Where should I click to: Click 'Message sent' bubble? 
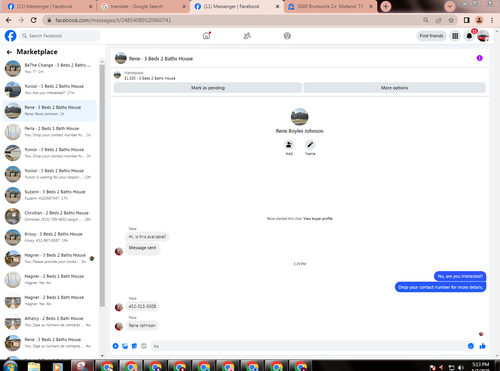[x=143, y=248]
